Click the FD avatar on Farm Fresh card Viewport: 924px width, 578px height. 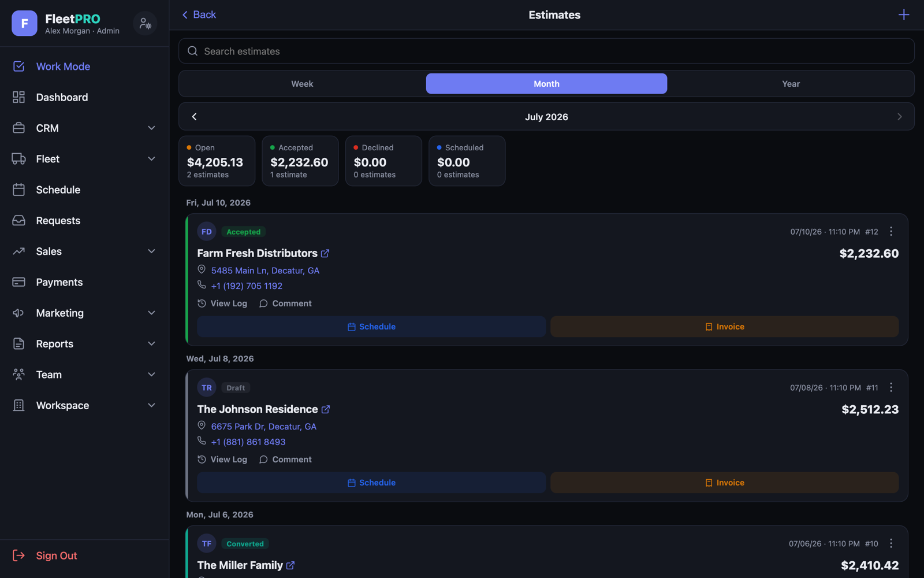click(207, 232)
